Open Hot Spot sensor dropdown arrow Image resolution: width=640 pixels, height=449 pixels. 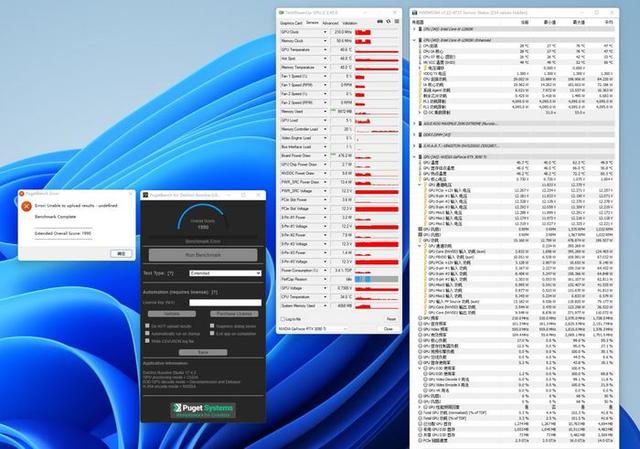[x=325, y=58]
